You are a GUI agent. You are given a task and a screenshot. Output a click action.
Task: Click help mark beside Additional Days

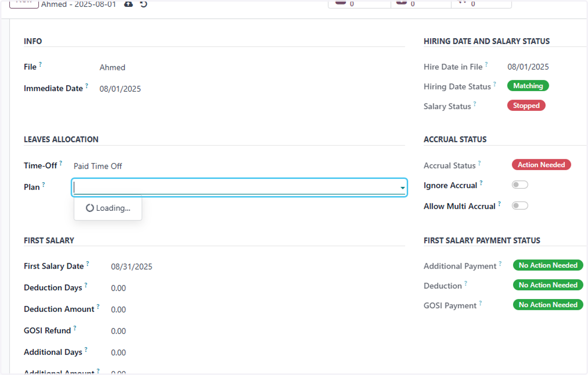[x=86, y=350]
